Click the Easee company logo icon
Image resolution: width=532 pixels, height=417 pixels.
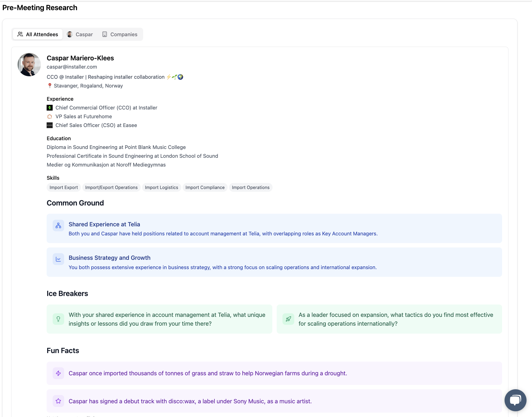tap(50, 125)
